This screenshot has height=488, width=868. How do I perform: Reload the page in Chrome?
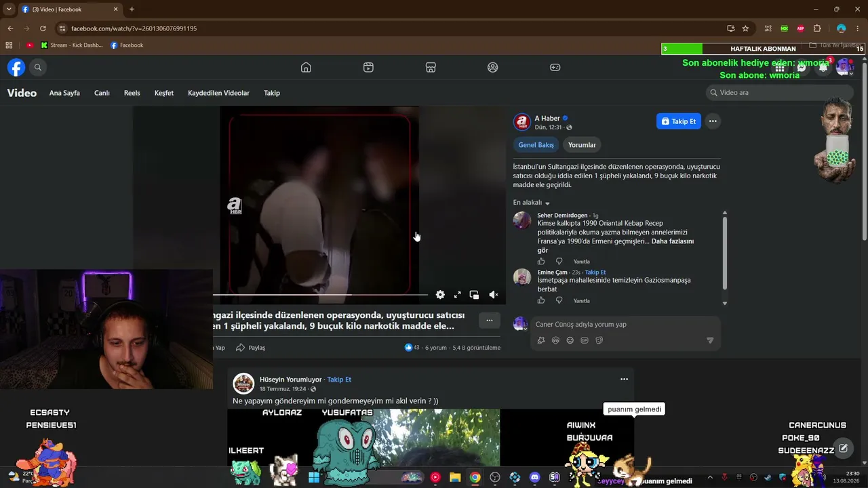pos(43,28)
